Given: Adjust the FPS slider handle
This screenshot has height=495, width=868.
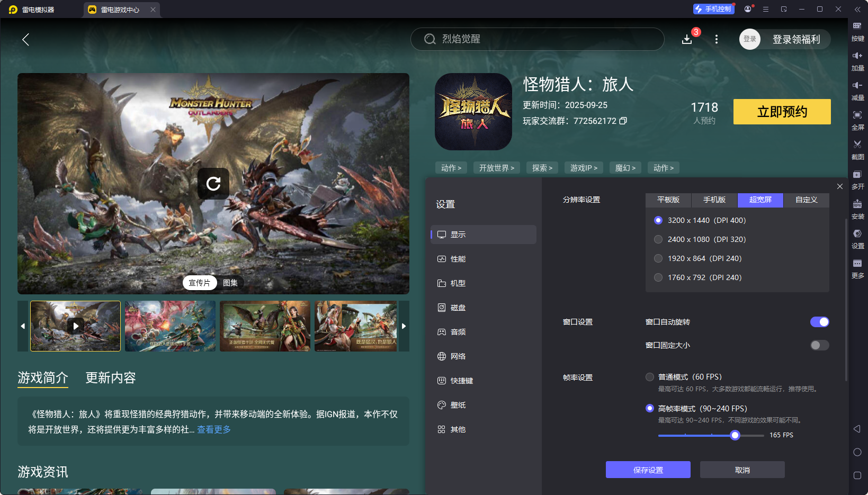Looking at the screenshot, I should click(x=735, y=435).
